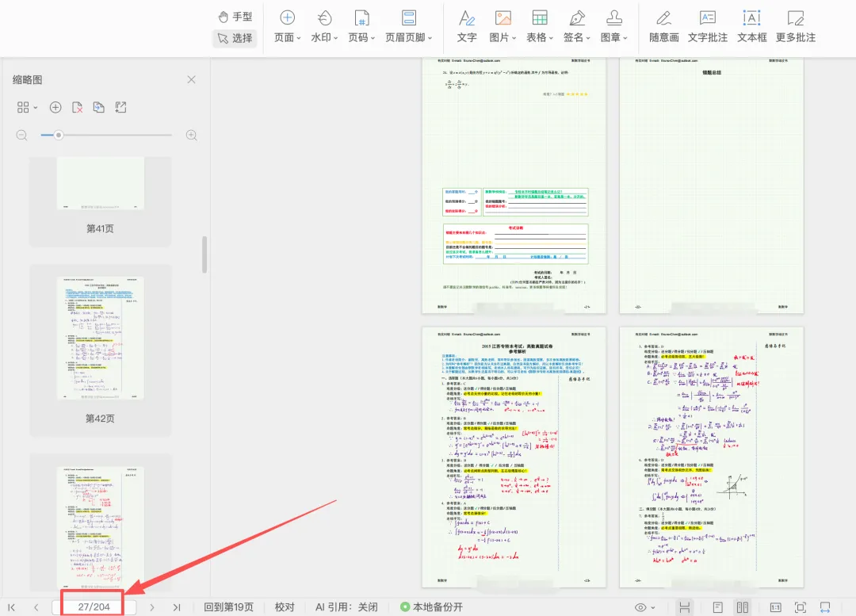Click the extract page icon in thumbnail panel

click(120, 108)
